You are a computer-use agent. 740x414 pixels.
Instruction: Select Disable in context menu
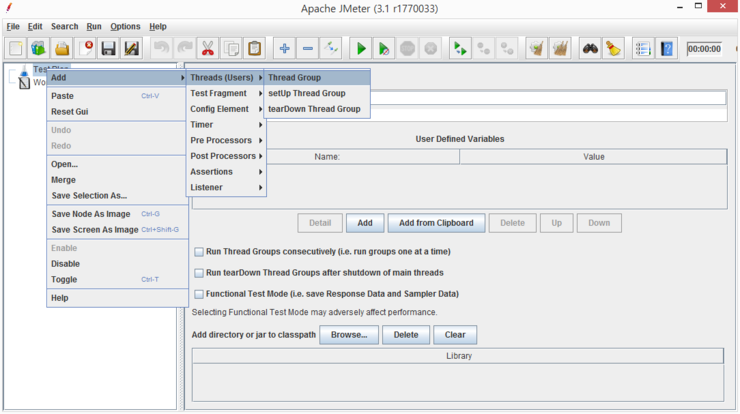click(x=117, y=264)
